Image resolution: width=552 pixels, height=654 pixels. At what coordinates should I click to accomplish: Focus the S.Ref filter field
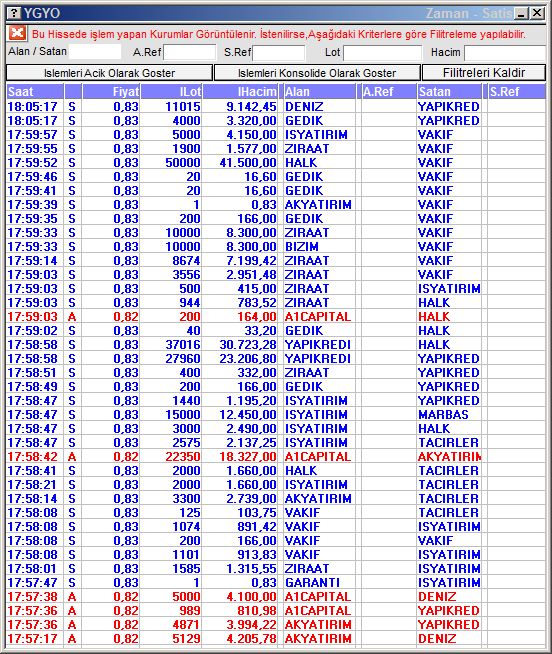coord(279,53)
